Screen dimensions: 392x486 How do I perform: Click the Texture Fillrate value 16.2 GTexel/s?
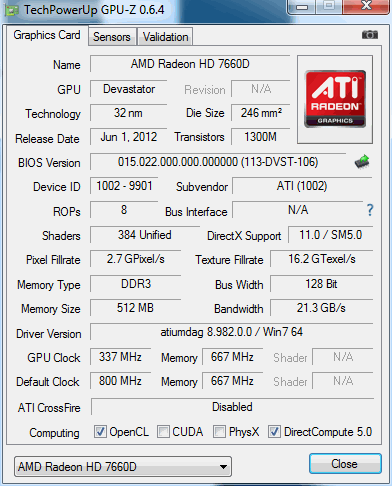322,259
